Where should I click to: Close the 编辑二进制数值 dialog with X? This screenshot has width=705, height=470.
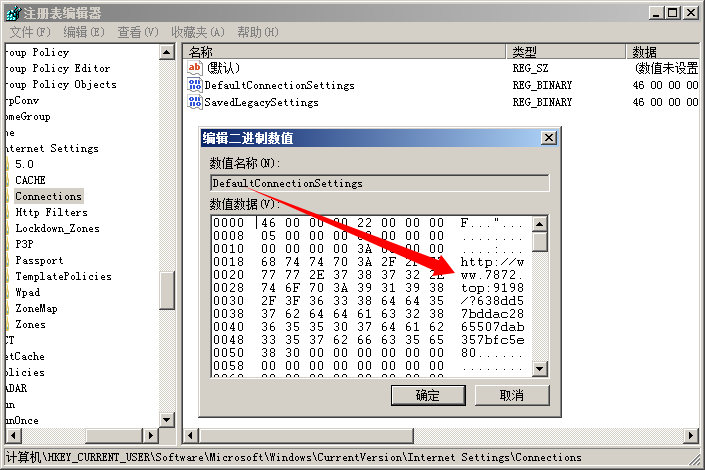coord(549,138)
